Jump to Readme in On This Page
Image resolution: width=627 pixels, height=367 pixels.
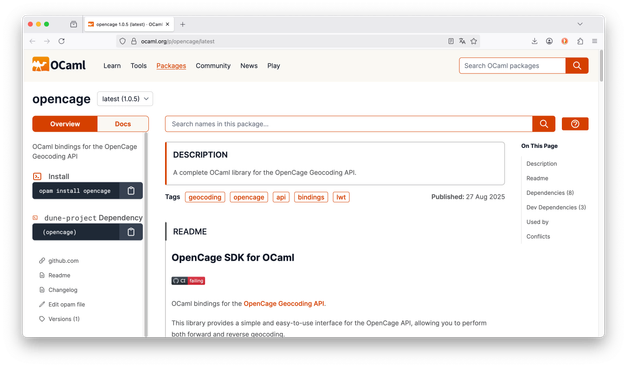pyautogui.click(x=537, y=178)
